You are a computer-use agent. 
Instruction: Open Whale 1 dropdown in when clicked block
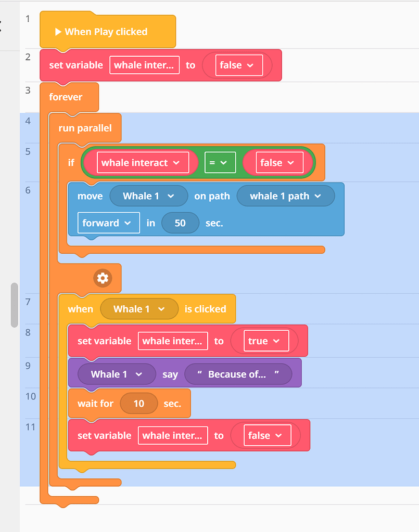(138, 308)
